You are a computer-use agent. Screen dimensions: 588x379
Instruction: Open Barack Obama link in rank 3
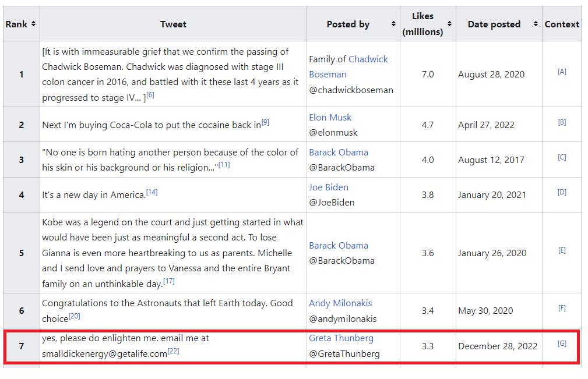coord(339,153)
